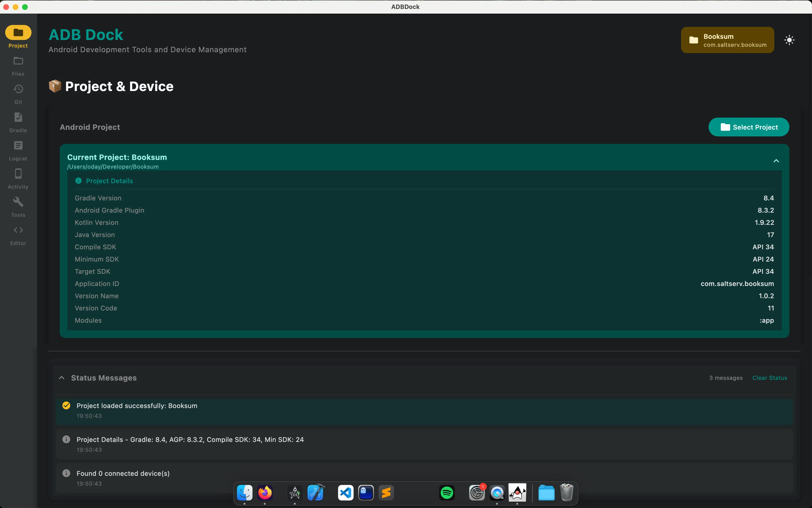This screenshot has width=812, height=508.
Task: Select 'Project loaded successfully' status message
Action: (137, 406)
